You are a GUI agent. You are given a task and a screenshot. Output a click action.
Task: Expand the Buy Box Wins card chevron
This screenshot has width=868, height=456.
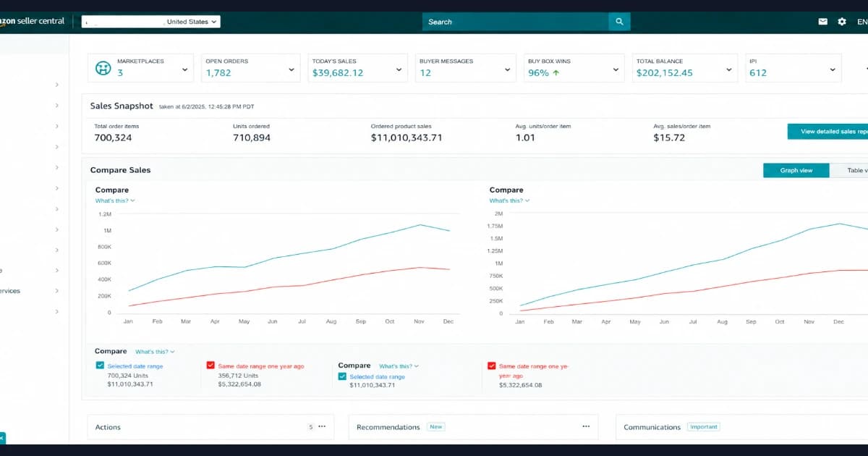click(616, 69)
